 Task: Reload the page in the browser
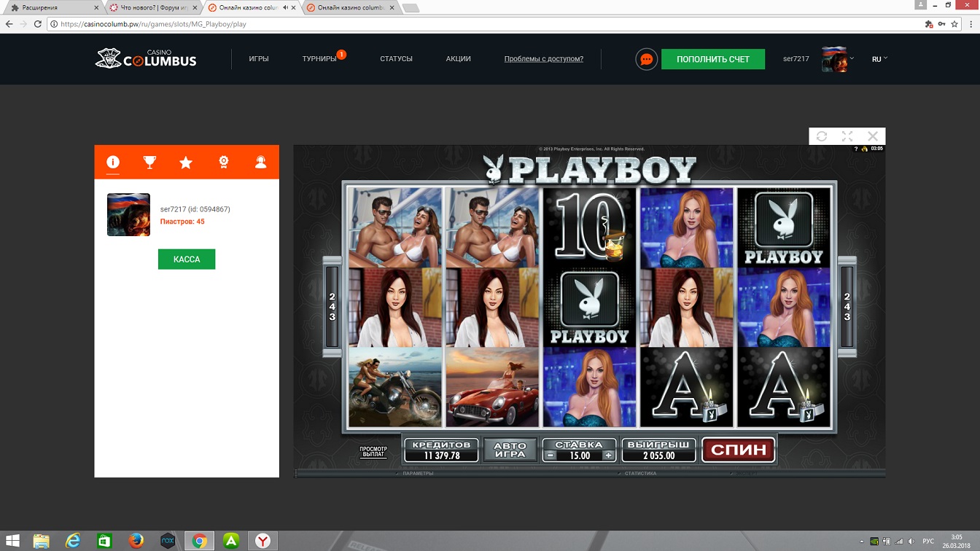(x=38, y=24)
